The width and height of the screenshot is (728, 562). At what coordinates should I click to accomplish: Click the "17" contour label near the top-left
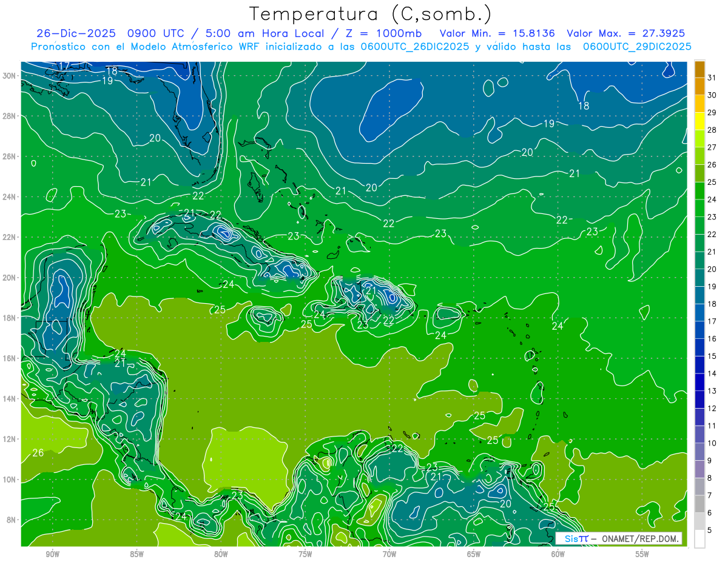click(x=64, y=65)
